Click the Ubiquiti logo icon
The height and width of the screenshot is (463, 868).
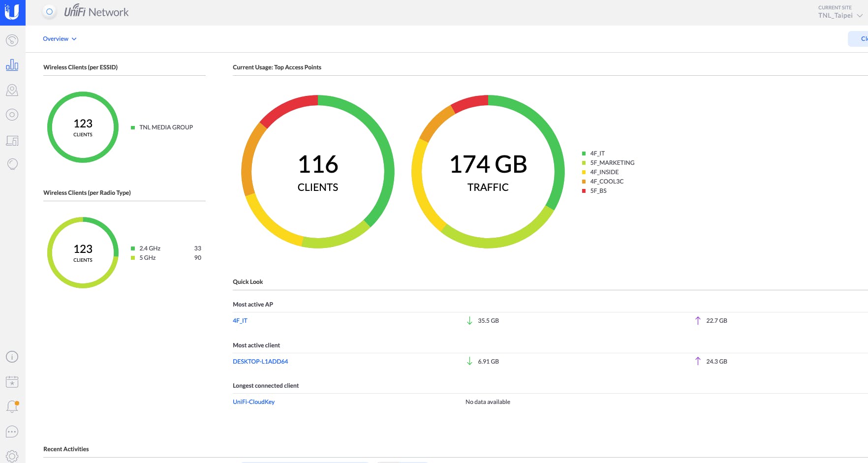(x=12, y=12)
